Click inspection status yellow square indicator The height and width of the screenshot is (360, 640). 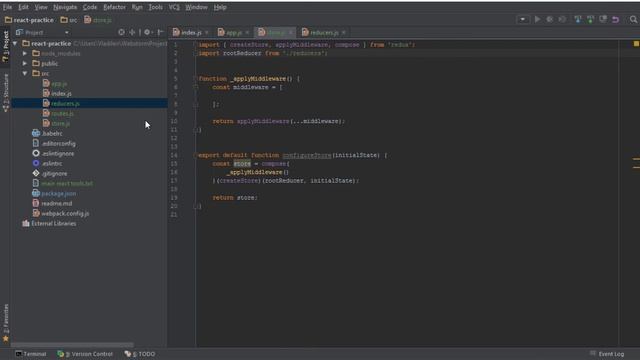point(636,44)
